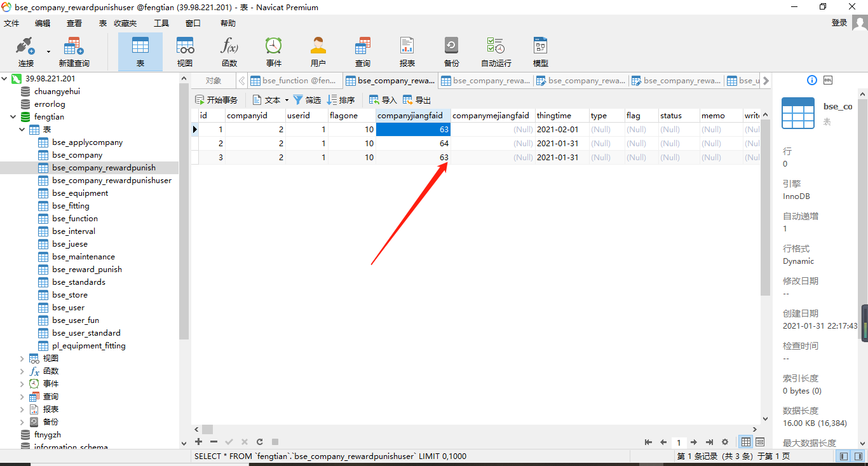Switch to grid view at bottom right
This screenshot has height=466, width=868.
pyautogui.click(x=746, y=442)
